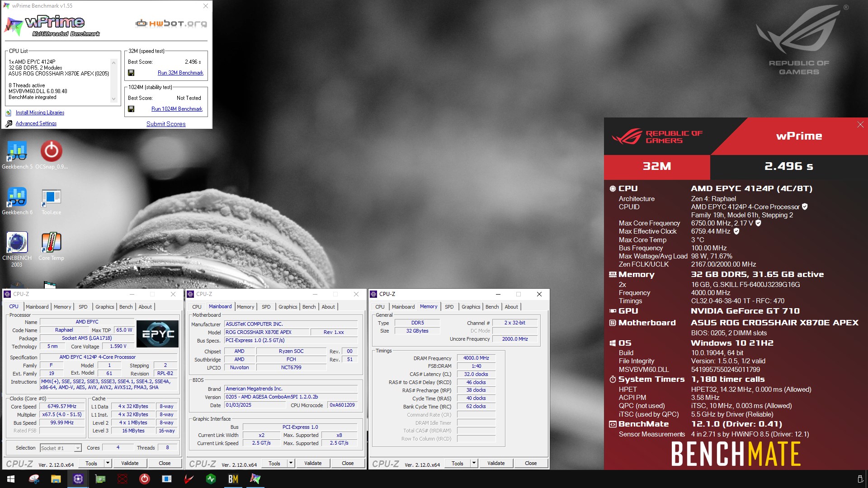Expand Tools dropdown arrow in right CPU-Z window

click(474, 463)
